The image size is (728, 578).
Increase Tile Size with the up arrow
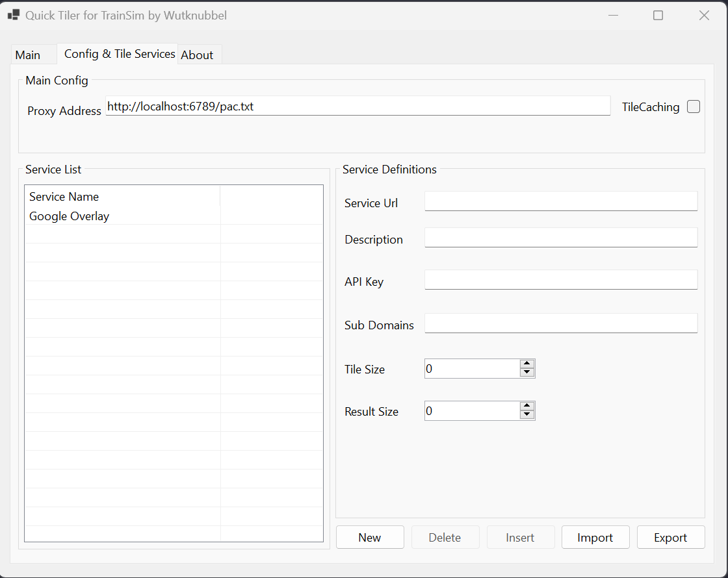coord(527,364)
